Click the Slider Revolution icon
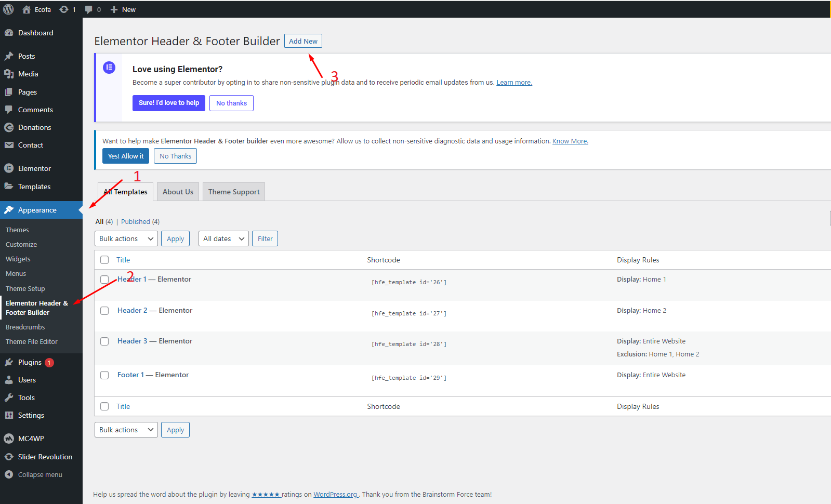831x504 pixels. [9, 457]
